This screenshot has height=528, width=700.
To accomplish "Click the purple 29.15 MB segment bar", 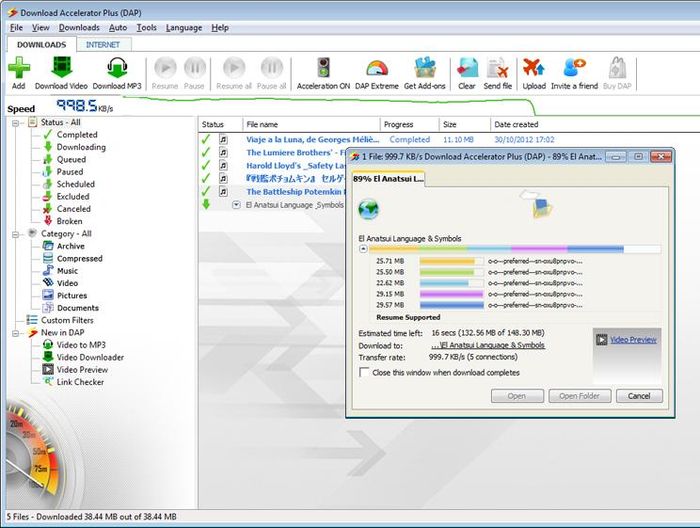I will [451, 294].
